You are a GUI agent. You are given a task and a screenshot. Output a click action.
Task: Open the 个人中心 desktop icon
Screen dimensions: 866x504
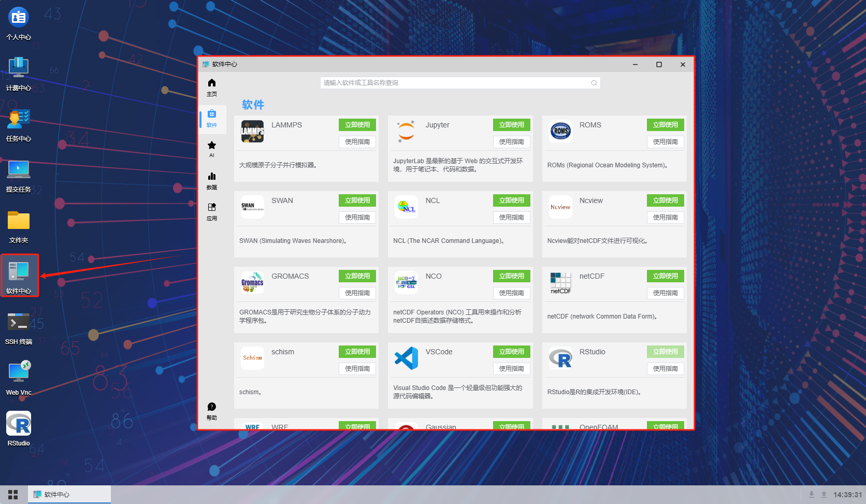coord(19,24)
